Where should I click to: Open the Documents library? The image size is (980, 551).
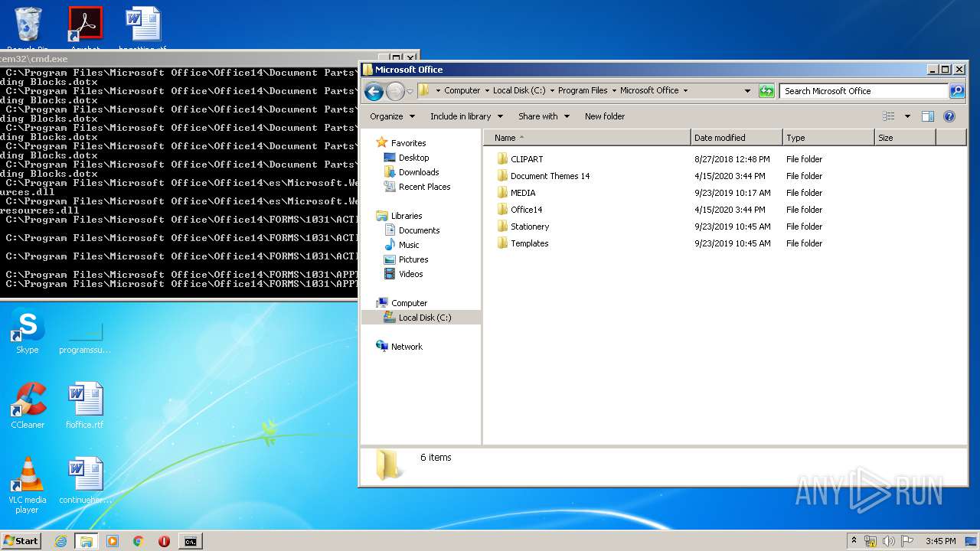point(419,230)
